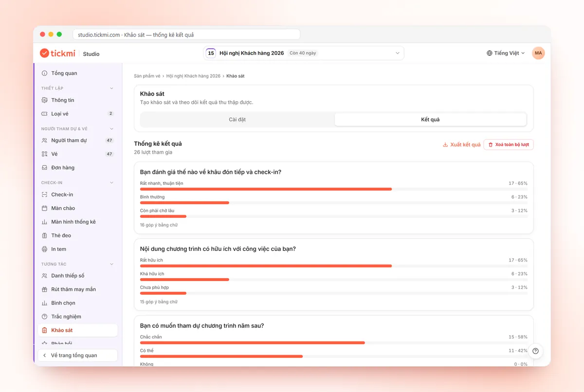Viewport: 584px width, 392px height.
Task: Click Xuất kết quả export button
Action: pos(461,144)
